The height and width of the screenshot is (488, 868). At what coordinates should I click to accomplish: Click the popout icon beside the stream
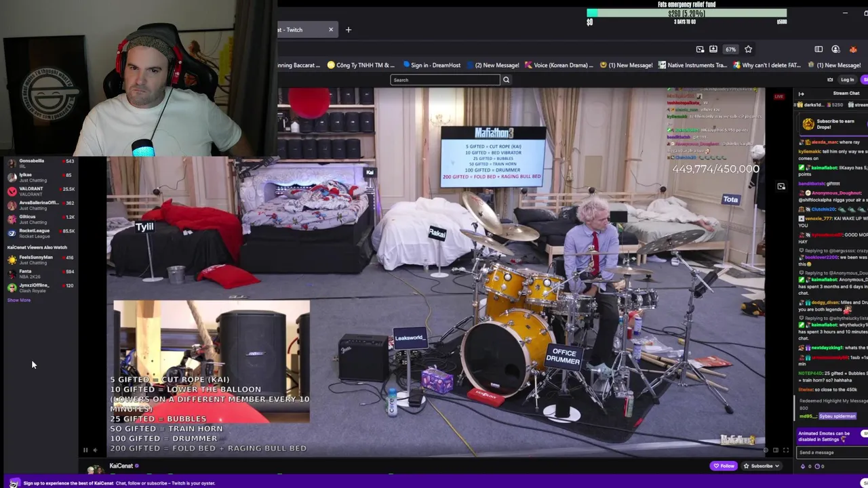(x=781, y=186)
